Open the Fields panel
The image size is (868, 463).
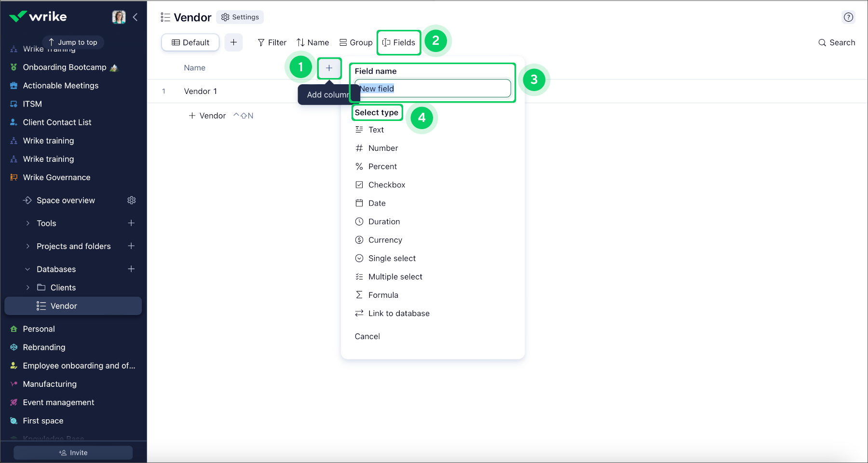click(399, 42)
